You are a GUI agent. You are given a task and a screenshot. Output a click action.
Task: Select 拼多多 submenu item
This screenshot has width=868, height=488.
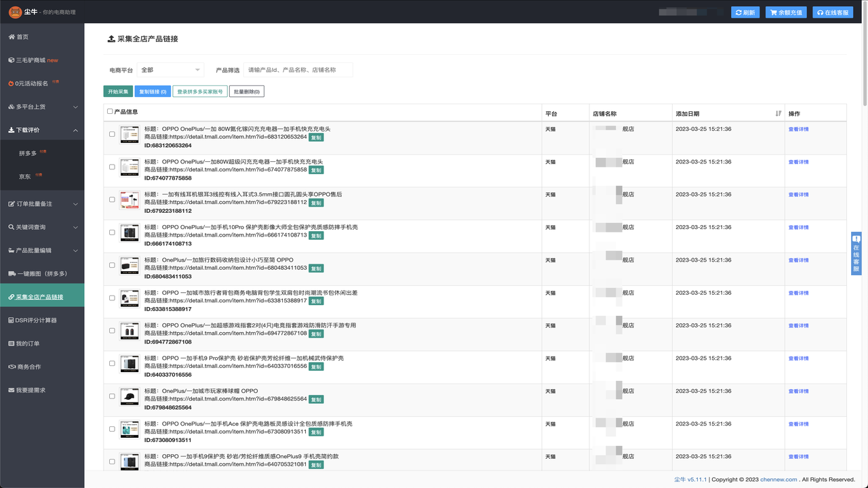coord(28,153)
